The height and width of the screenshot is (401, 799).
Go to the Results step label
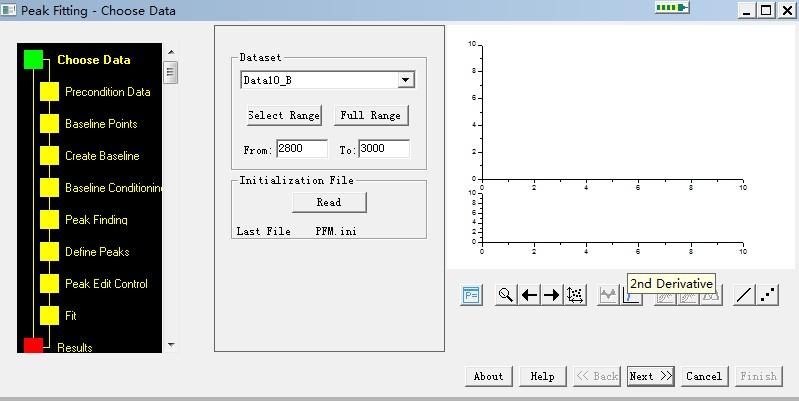(74, 347)
